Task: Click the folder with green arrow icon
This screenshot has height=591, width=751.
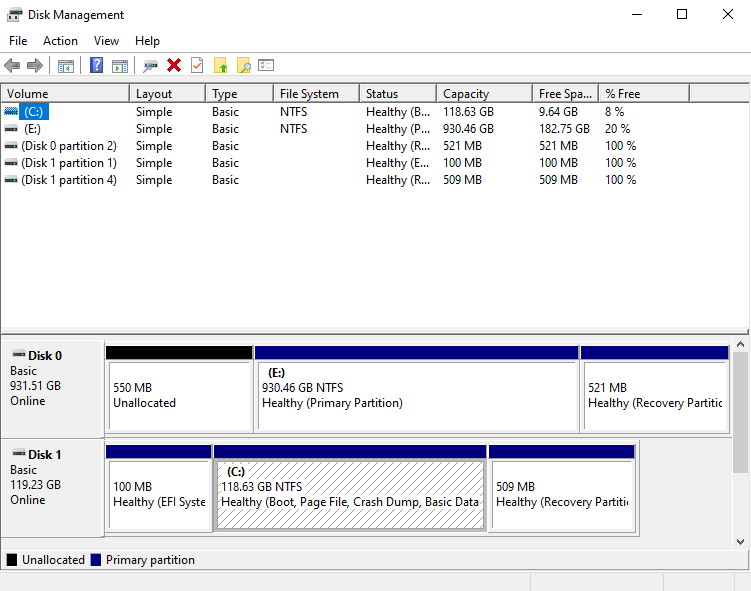Action: [x=220, y=65]
